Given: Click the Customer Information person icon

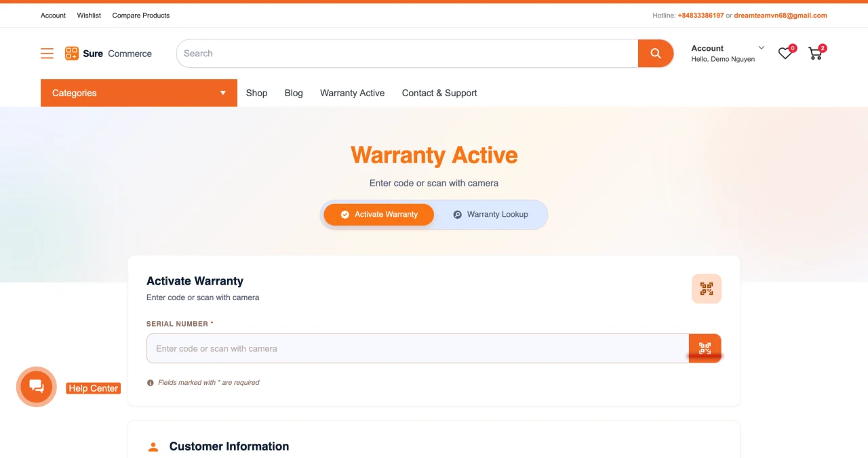Looking at the screenshot, I should pyautogui.click(x=153, y=446).
